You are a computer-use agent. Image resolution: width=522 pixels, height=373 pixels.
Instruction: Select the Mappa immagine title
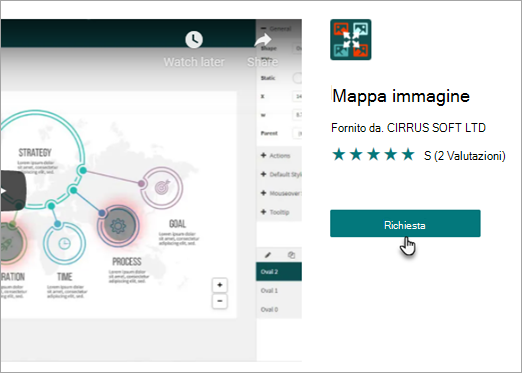tap(401, 96)
